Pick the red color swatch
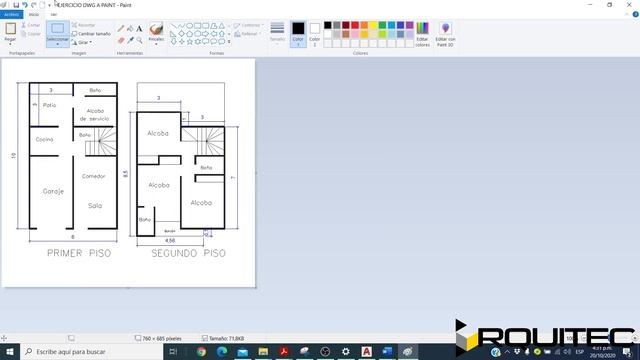This screenshot has height=360, width=640. (355, 25)
